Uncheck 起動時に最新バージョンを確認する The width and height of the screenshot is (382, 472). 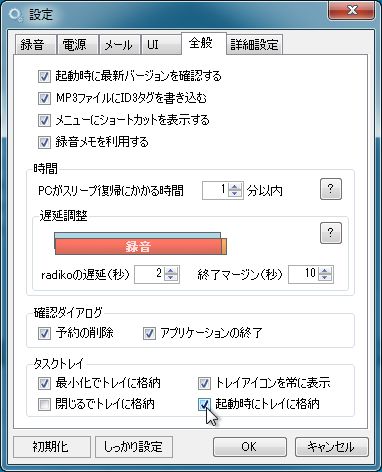(x=44, y=76)
